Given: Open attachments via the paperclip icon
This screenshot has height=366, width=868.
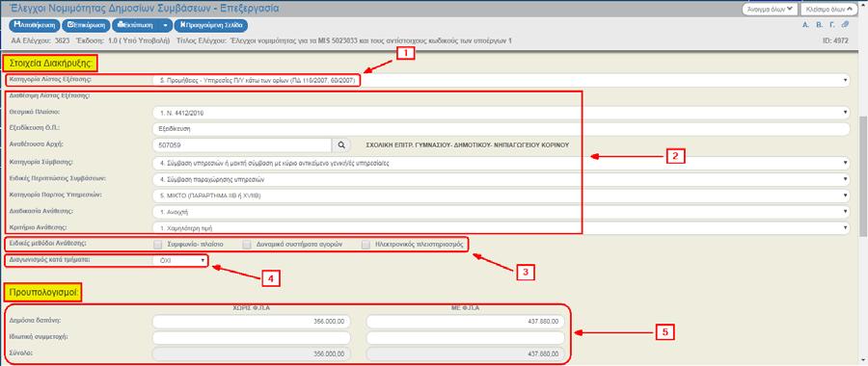Looking at the screenshot, I should click(845, 25).
